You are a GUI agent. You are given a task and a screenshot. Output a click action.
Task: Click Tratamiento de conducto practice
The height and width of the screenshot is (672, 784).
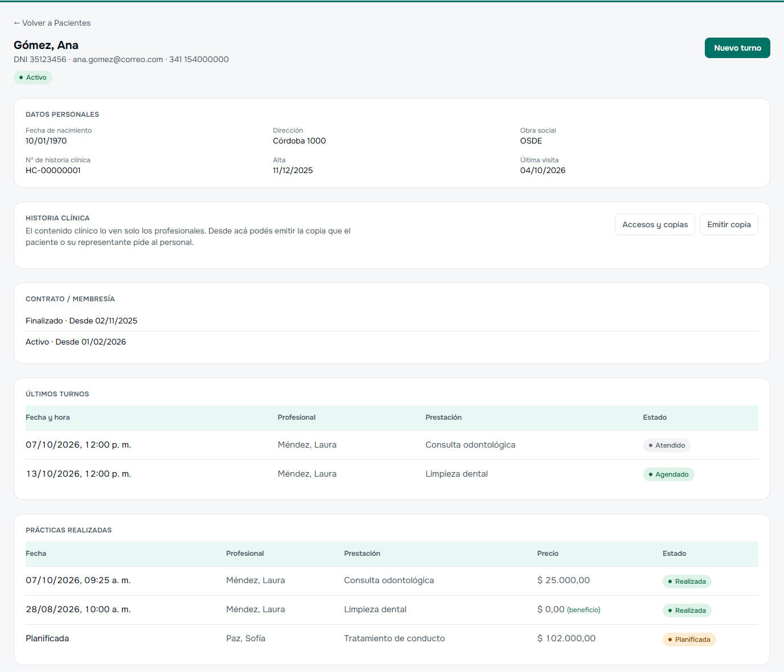point(394,638)
